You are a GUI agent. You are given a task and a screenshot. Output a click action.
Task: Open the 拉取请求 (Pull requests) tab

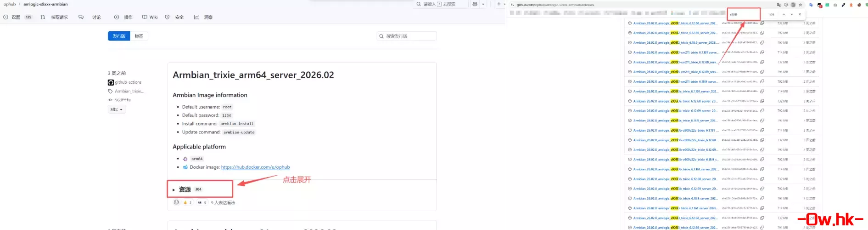pyautogui.click(x=54, y=17)
